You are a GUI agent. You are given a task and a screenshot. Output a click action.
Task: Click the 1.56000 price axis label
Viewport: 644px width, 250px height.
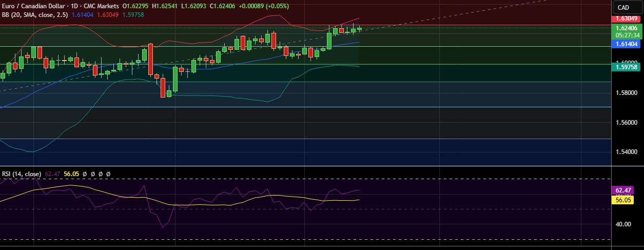[626, 123]
